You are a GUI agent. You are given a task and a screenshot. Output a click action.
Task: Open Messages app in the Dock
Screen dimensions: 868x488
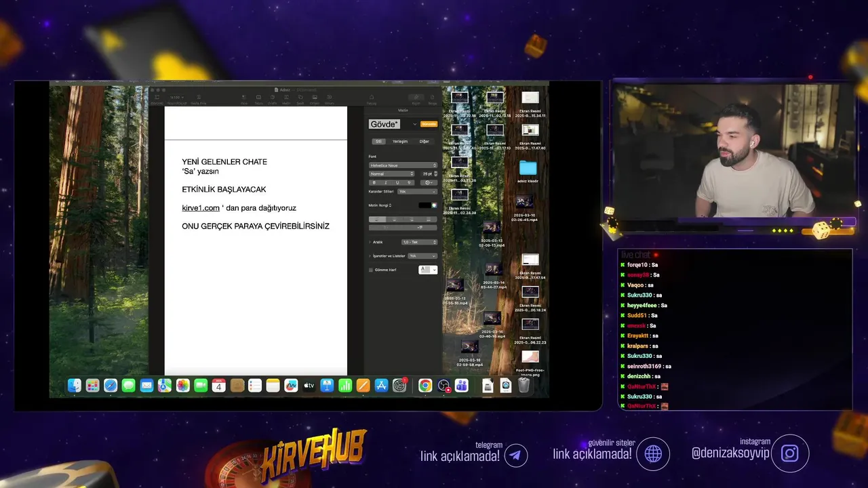pos(129,386)
